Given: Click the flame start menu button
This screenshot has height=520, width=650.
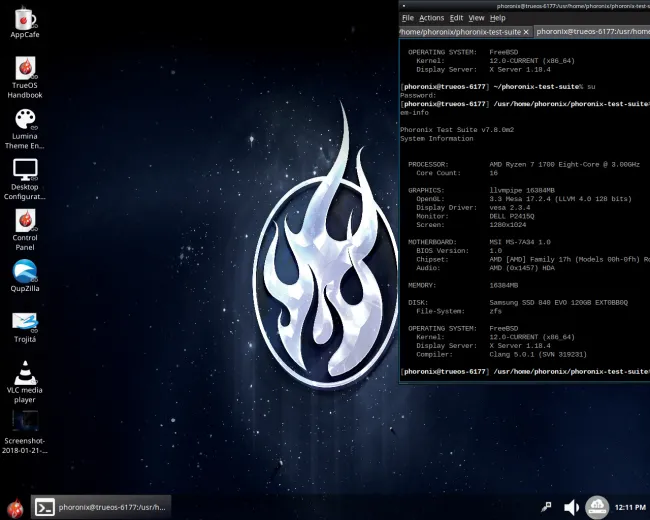Looking at the screenshot, I should 15,508.
